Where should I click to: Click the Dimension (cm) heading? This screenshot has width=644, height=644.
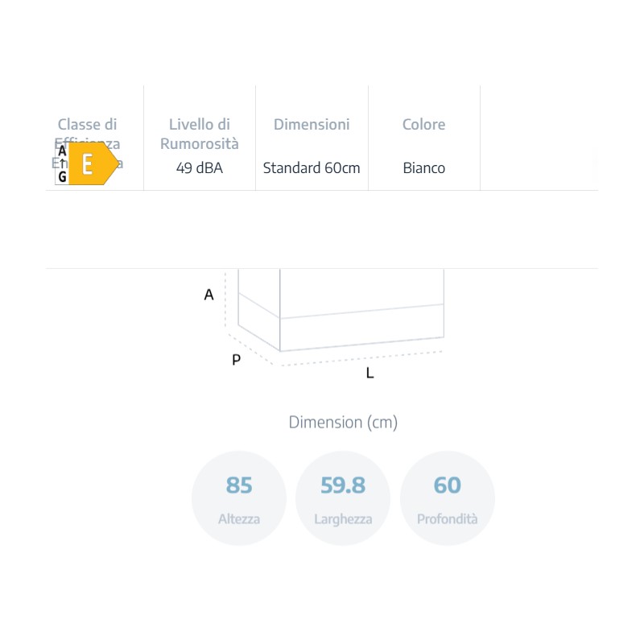[x=343, y=422]
